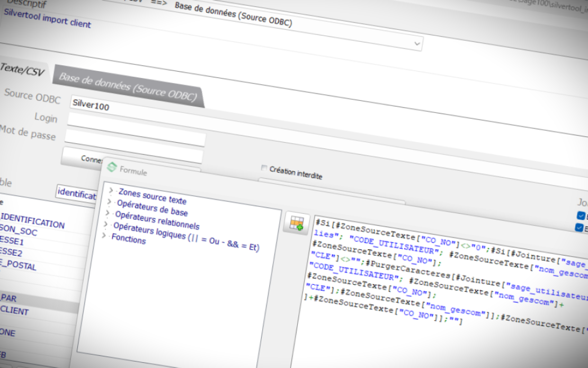Expand the Opérateurs relationnels node
The width and height of the screenshot is (588, 368).
(x=108, y=213)
